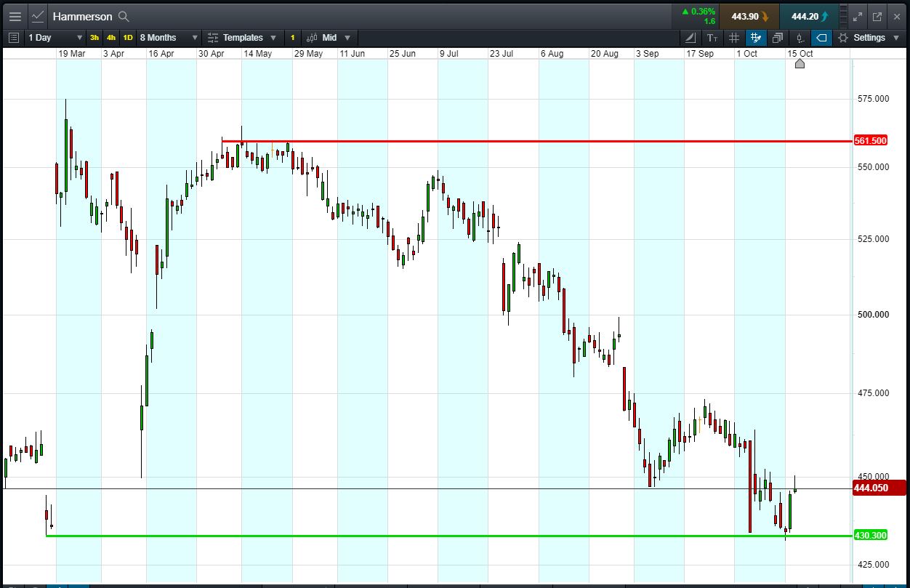910x588 pixels.
Task: Click the 575.000 price axis label
Action: click(872, 99)
